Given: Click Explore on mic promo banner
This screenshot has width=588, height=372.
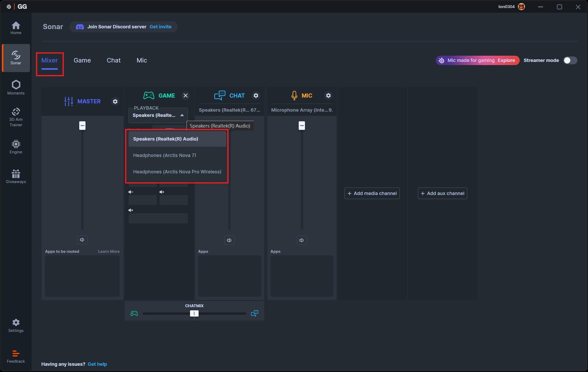Looking at the screenshot, I should click(x=506, y=60).
